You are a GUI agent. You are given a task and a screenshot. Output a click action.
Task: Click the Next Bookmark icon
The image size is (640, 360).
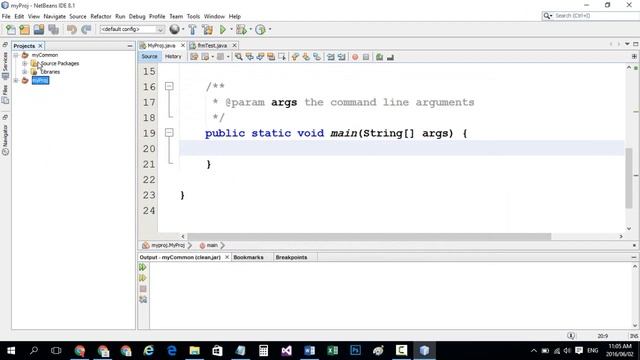pos(306,57)
